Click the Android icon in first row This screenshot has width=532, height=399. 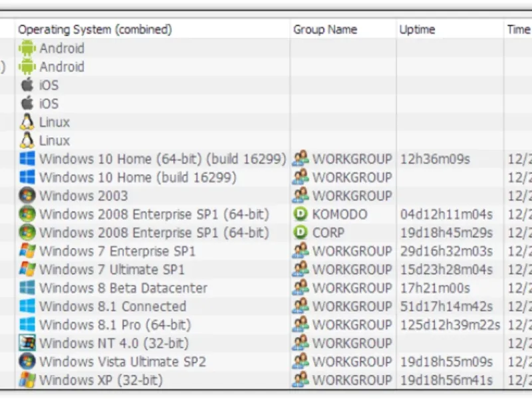27,48
